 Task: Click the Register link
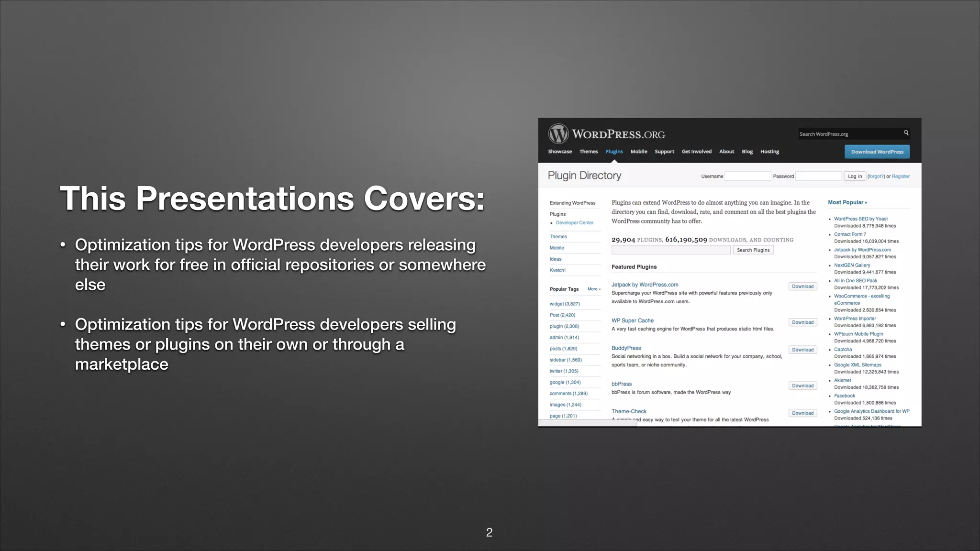901,176
